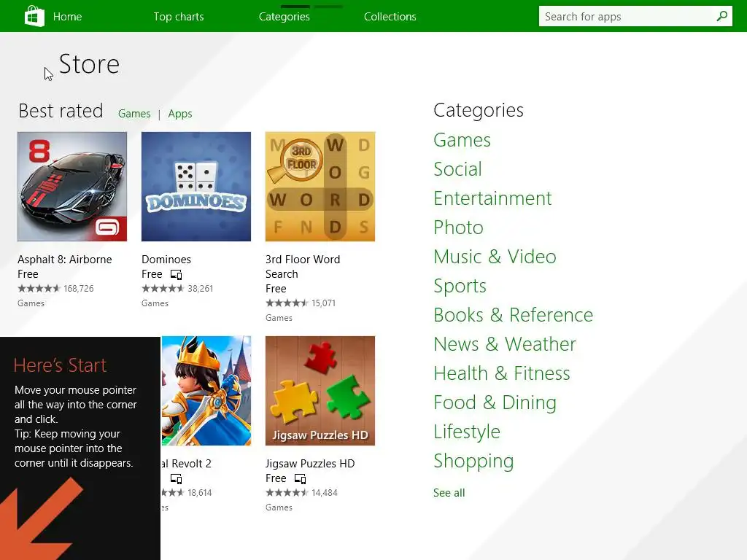Click the Here's Start tip heading
This screenshot has height=560, width=747.
pos(60,365)
